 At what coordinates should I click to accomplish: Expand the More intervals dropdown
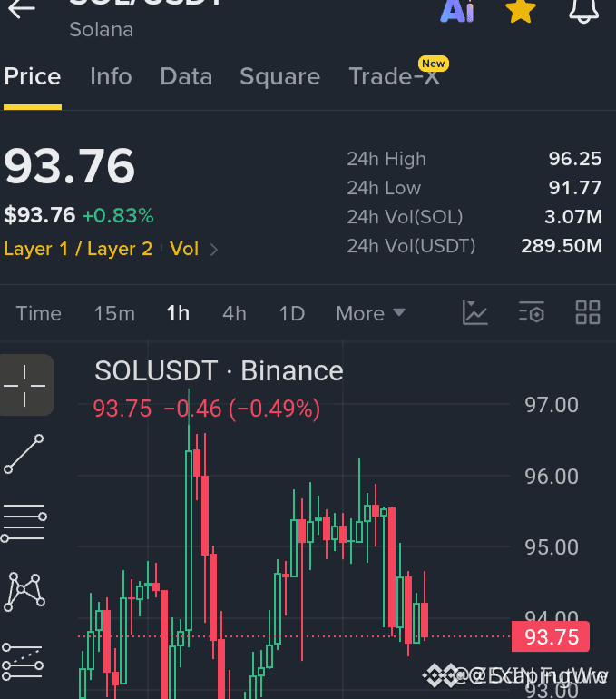(370, 313)
